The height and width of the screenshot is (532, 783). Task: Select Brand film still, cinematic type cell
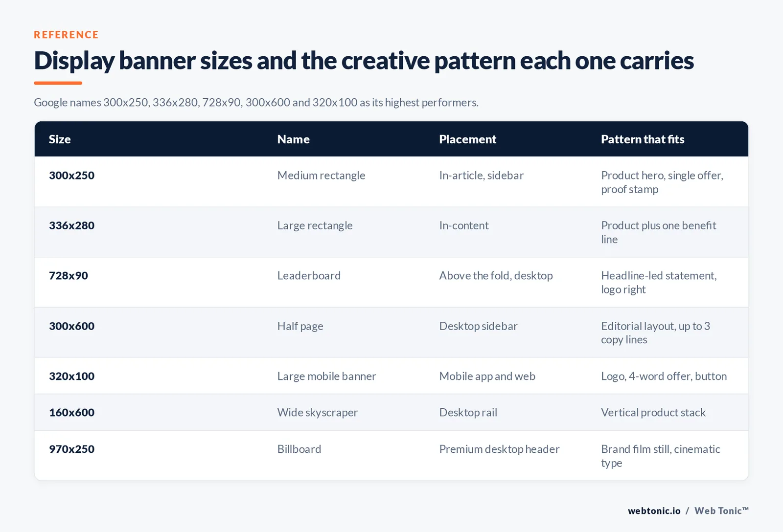pos(661,456)
